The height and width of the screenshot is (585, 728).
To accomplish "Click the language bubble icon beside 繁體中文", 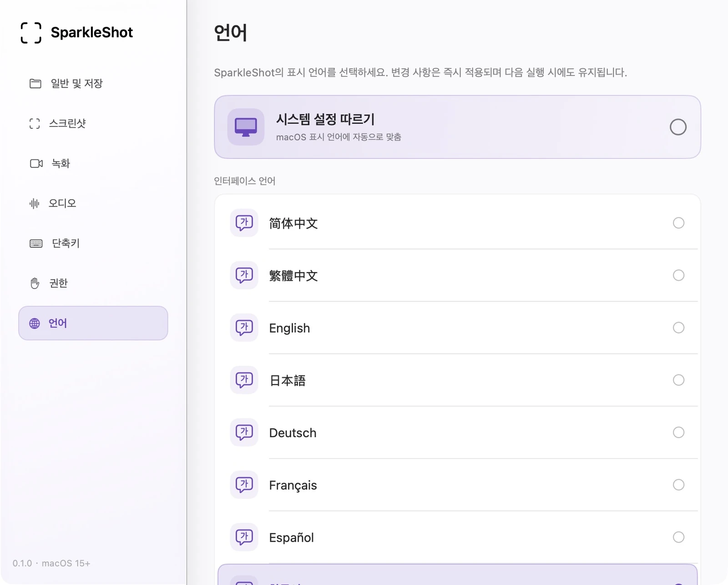I will [x=244, y=275].
